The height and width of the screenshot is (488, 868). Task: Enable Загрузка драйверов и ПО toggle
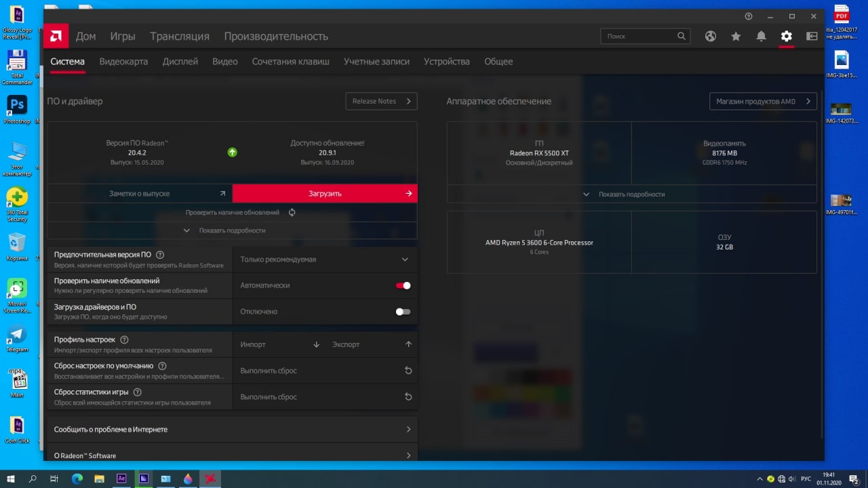click(403, 312)
